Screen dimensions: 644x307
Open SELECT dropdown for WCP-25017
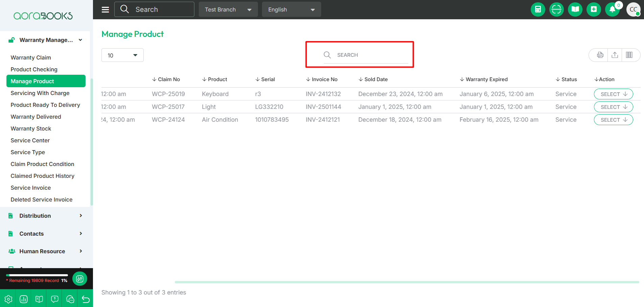pos(613,107)
